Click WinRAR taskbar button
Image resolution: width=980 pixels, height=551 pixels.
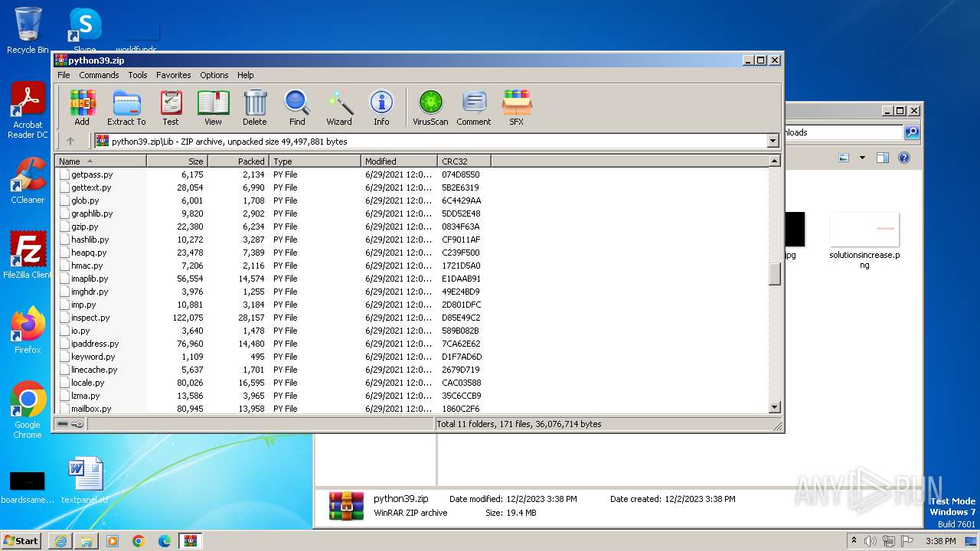pos(190,541)
